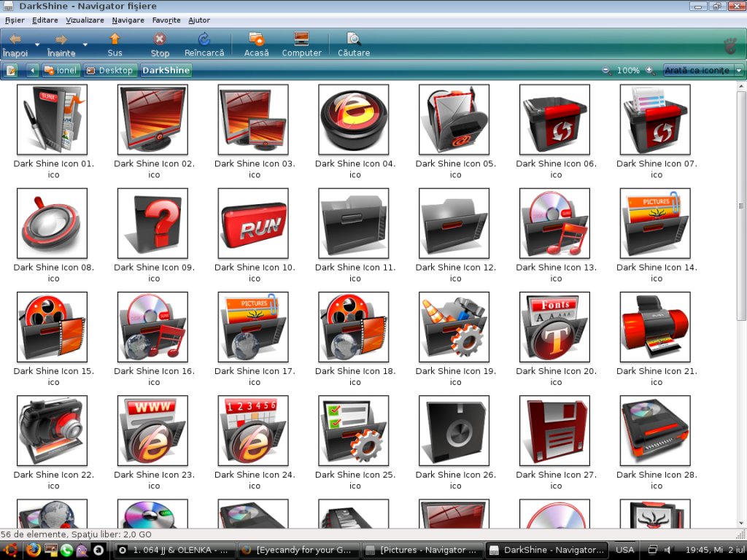
Task: Select Dark Shine Icon 27 floppy disk thumbnail
Action: [554, 431]
